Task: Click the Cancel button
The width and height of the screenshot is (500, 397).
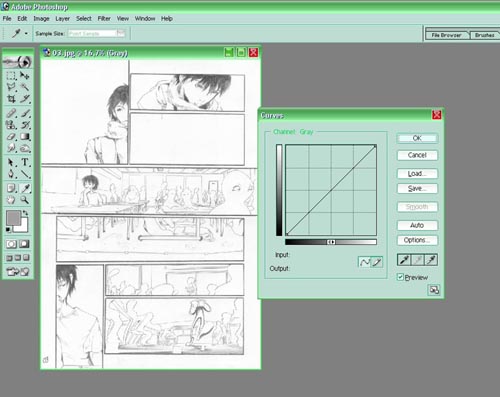Action: (x=417, y=155)
